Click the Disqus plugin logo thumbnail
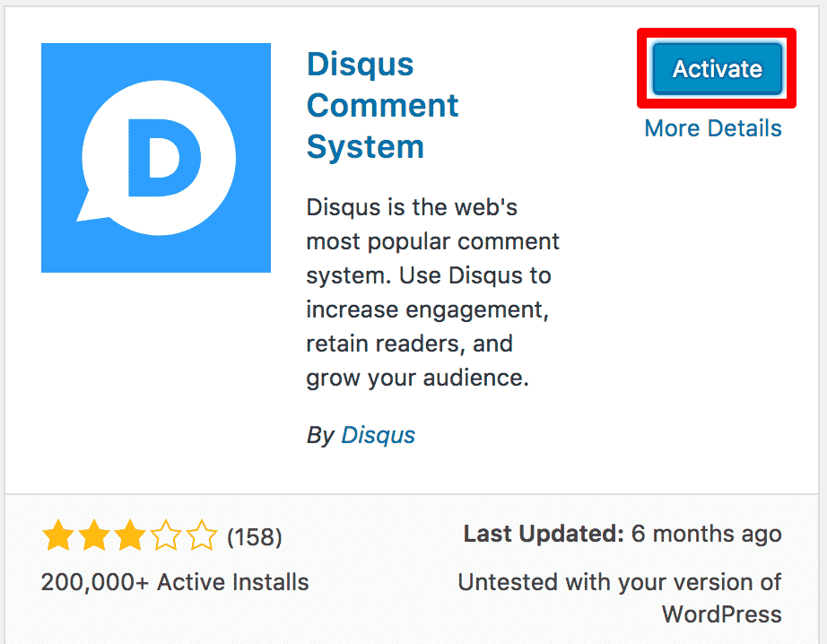This screenshot has width=827, height=644. (156, 158)
